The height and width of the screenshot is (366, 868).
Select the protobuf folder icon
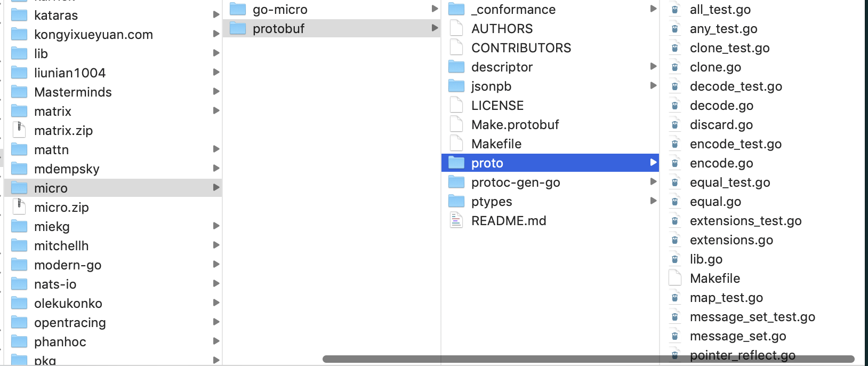(238, 28)
